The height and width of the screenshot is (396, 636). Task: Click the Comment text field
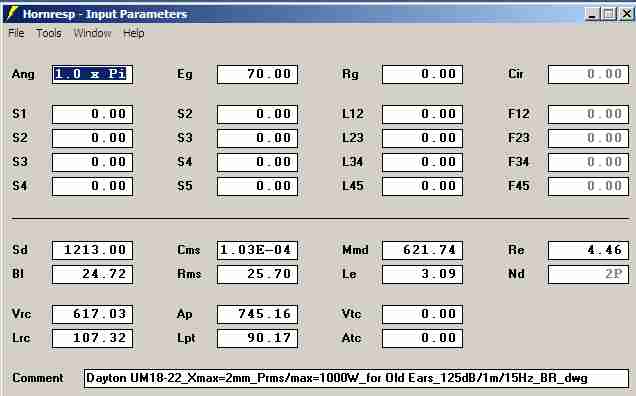(356, 378)
